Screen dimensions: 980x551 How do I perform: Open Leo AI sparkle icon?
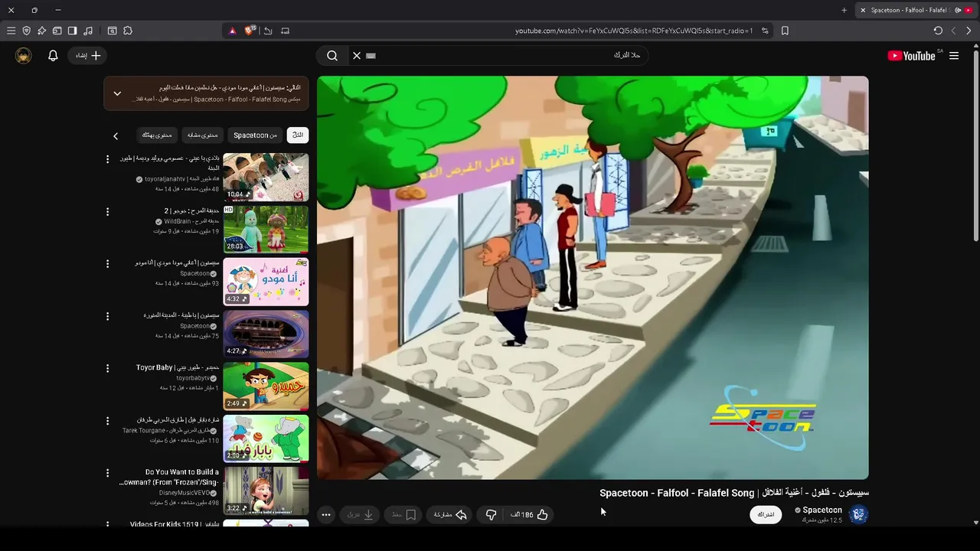[x=41, y=31]
